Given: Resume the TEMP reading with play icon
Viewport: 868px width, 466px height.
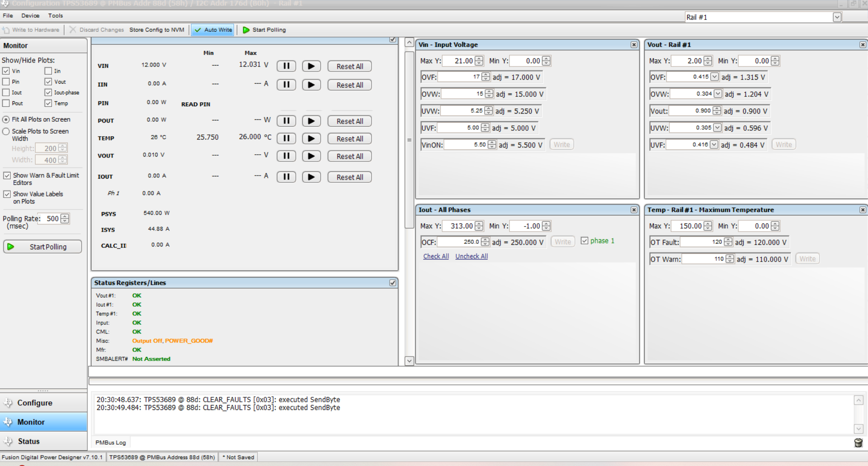Looking at the screenshot, I should [x=311, y=138].
